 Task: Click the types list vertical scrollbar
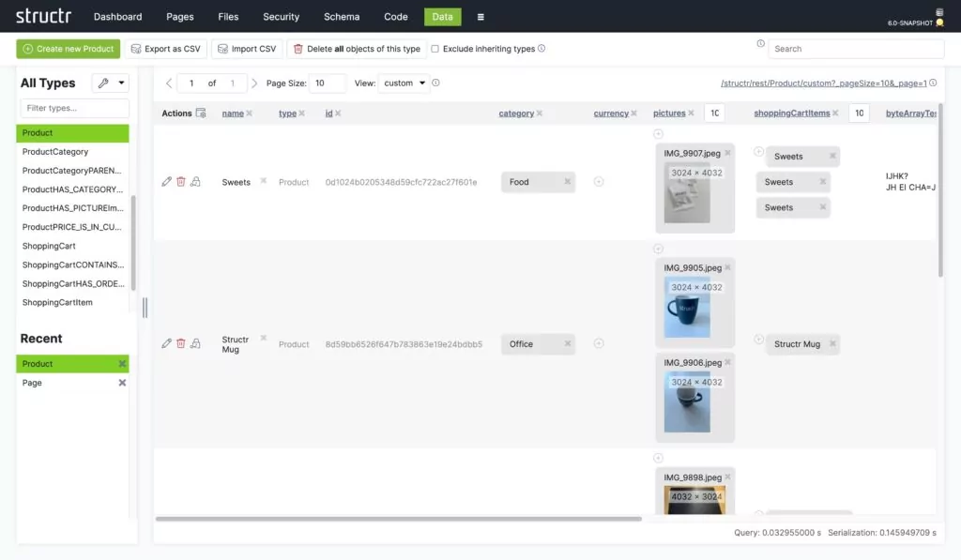coord(133,243)
